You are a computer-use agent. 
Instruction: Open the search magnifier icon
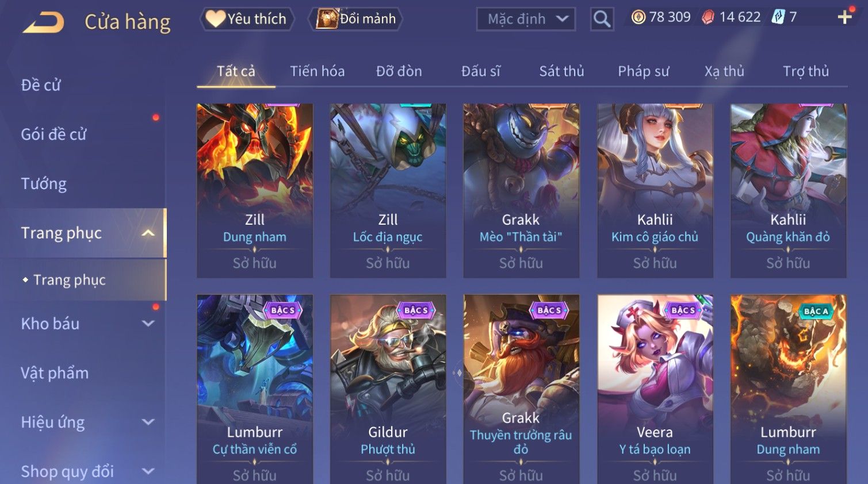[602, 19]
